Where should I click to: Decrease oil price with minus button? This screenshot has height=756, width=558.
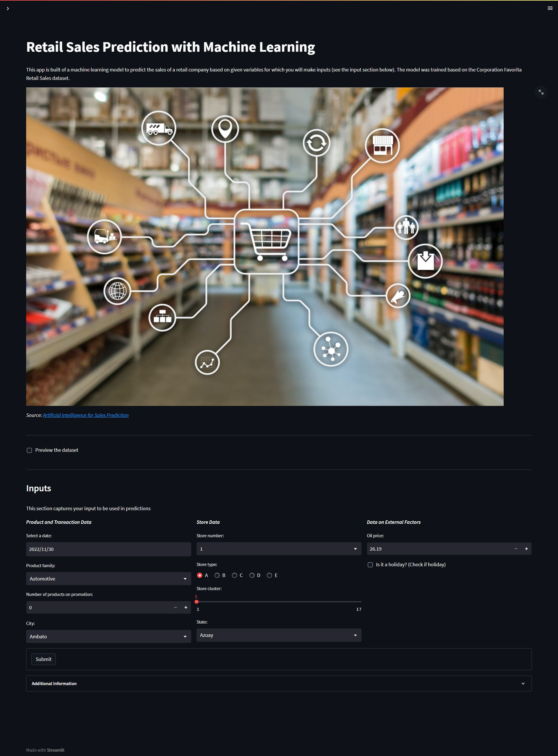click(516, 549)
